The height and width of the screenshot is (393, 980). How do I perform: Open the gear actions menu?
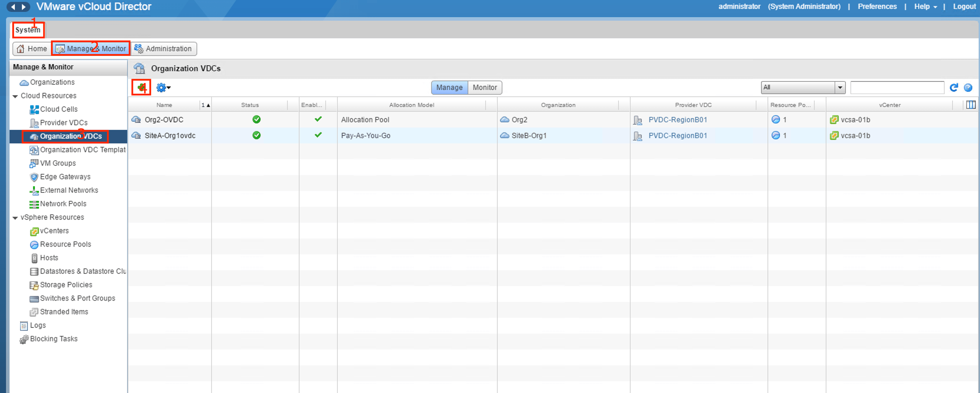click(163, 88)
